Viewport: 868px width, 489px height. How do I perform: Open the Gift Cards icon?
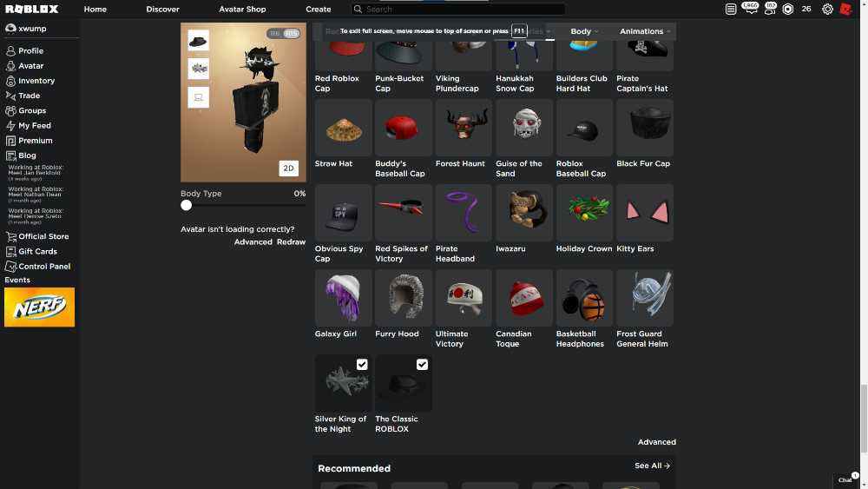point(10,251)
